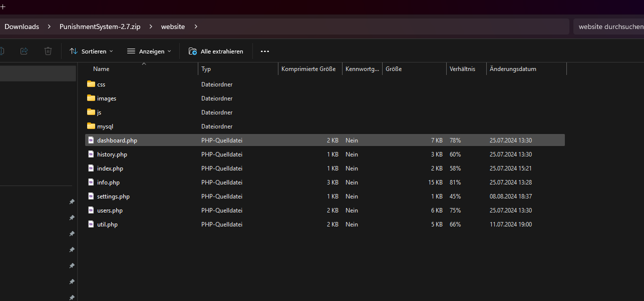Select the css folder name
The width and height of the screenshot is (644, 301).
click(x=101, y=84)
